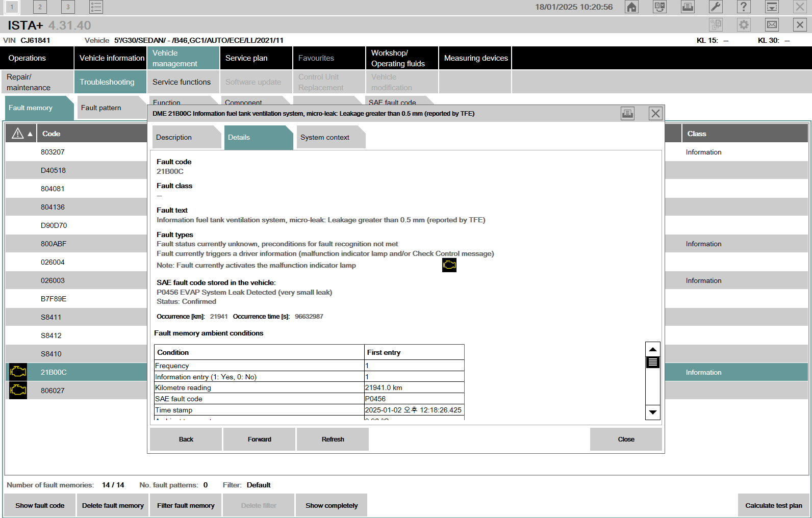Open the mail envelope icon
Viewport: 812px width, 518px height.
tap(772, 25)
